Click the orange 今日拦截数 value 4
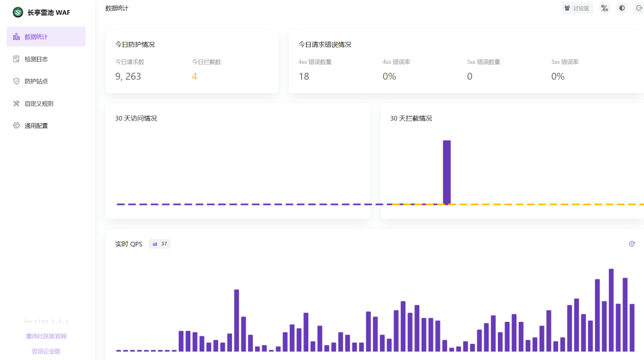 point(194,76)
